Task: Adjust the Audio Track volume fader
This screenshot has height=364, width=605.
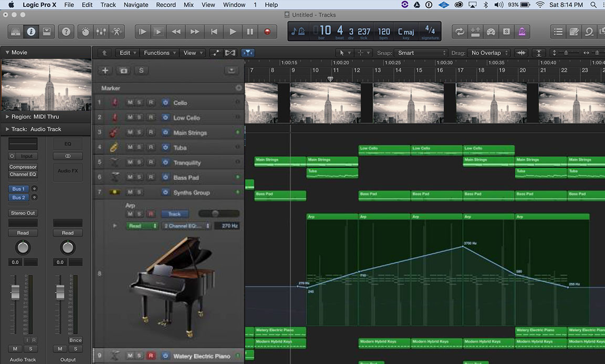Action: pos(15,292)
